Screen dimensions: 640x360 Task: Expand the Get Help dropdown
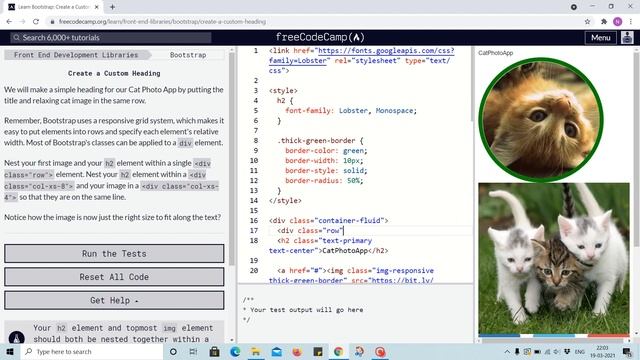tap(114, 300)
